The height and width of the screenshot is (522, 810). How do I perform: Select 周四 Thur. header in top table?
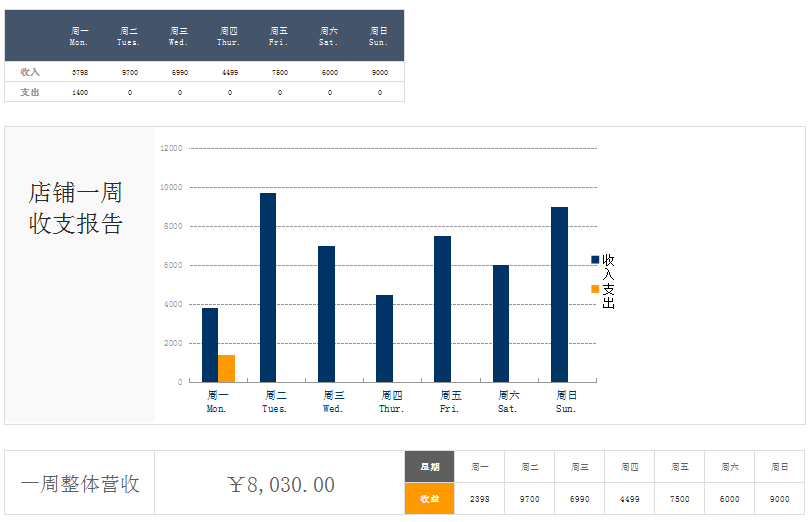click(229, 36)
